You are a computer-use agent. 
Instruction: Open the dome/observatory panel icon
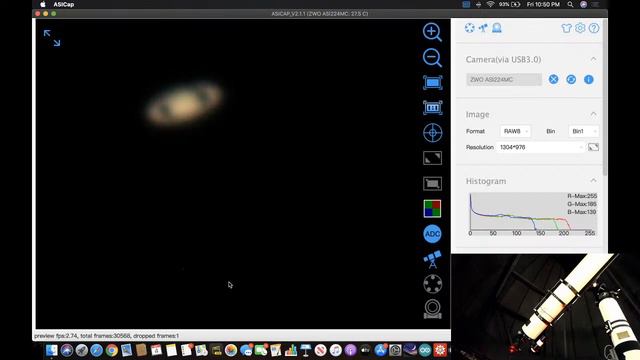point(497,28)
